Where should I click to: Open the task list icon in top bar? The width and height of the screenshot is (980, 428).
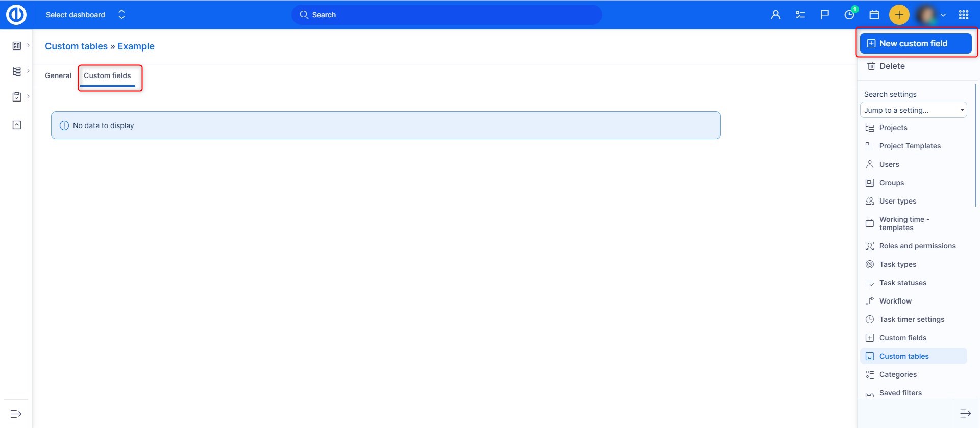coord(800,15)
